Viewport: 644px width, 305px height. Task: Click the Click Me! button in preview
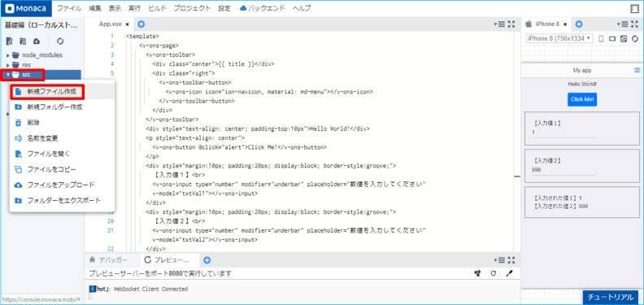coord(582,99)
